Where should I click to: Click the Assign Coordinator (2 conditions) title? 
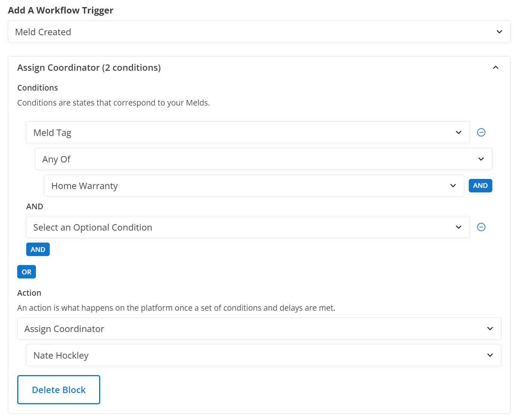89,68
